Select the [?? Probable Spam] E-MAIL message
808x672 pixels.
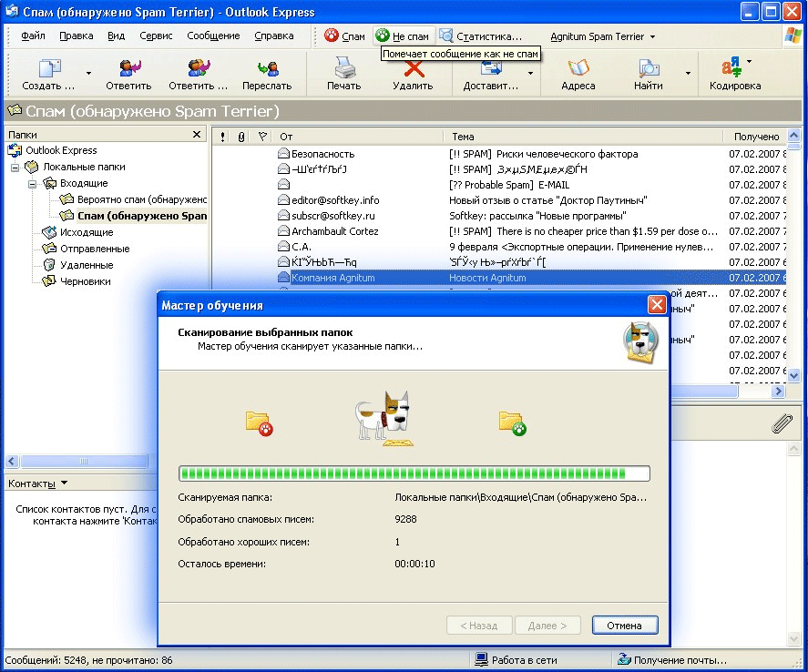(497, 185)
